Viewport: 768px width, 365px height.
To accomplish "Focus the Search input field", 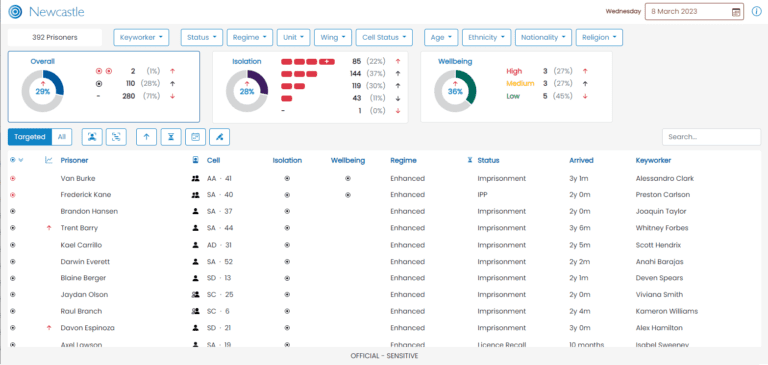I will [x=712, y=137].
